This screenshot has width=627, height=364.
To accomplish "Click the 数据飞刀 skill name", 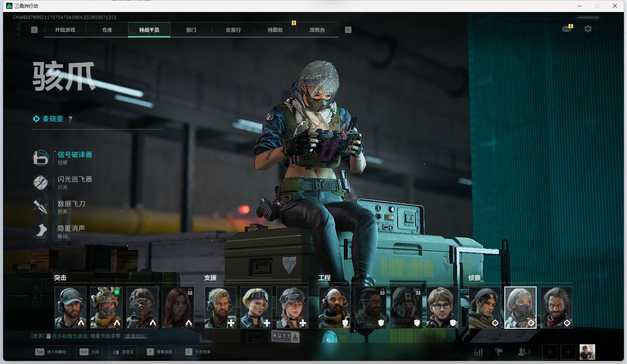I will (71, 204).
